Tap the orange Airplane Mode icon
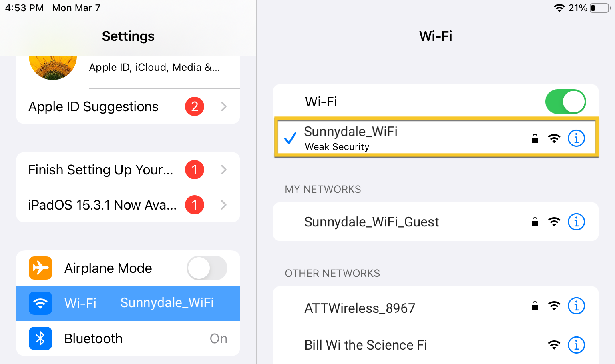The image size is (615, 364). [x=40, y=268]
